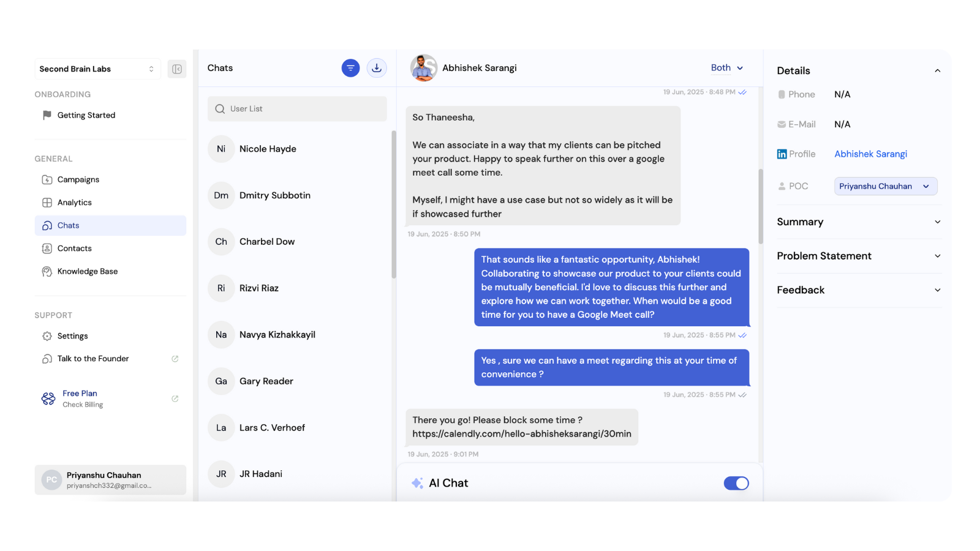Open chat with Rizvi Riaz
Image resolution: width=980 pixels, height=551 pixels.
click(298, 288)
